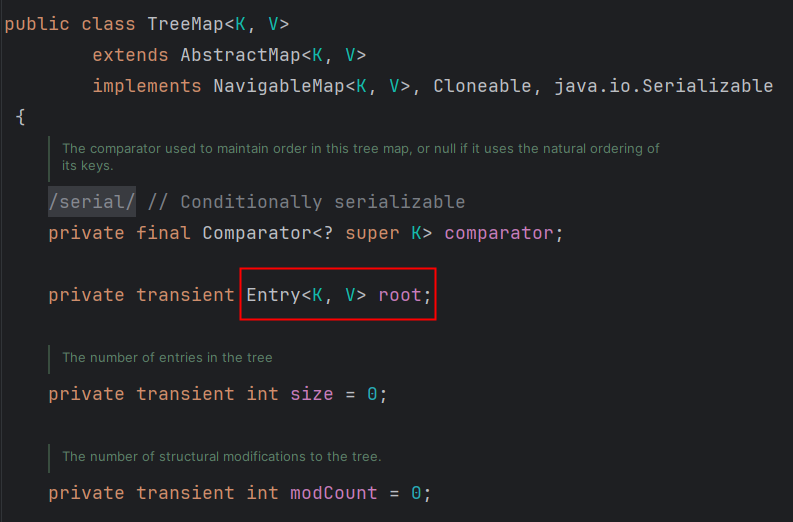Click the Cloneable interface name
This screenshot has width=793, height=522.
482,86
